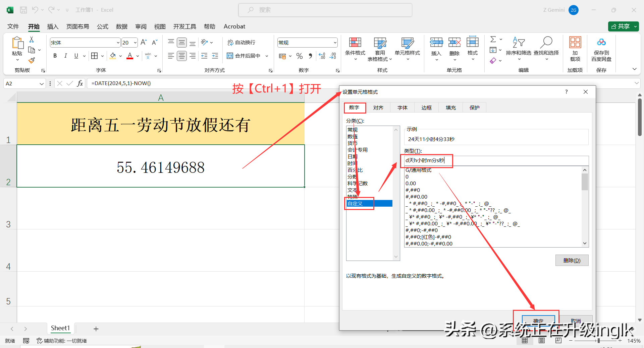
Task: Click the 删除(D) button in dialog
Action: coord(572,260)
